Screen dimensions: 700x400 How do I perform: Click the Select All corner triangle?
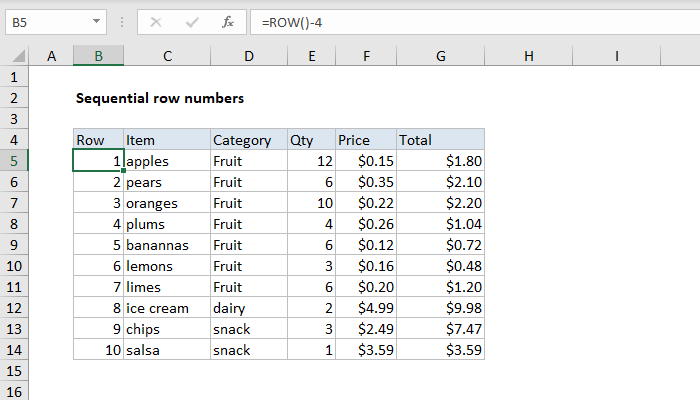[18, 56]
